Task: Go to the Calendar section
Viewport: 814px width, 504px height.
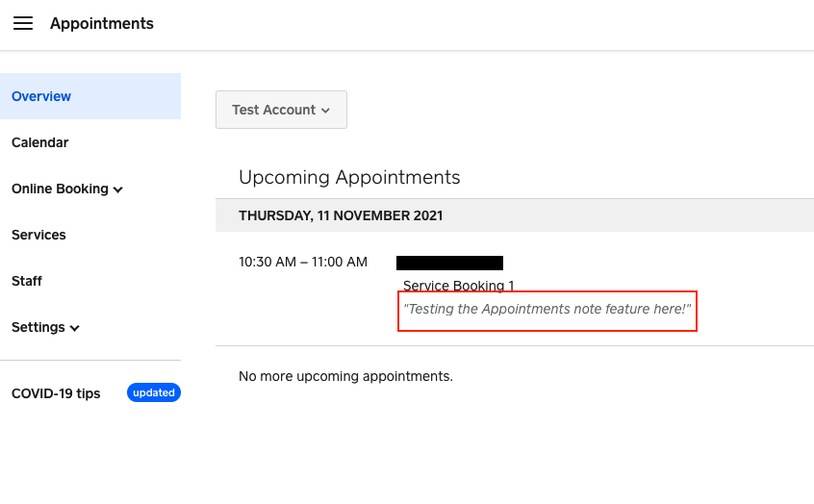Action: [40, 142]
